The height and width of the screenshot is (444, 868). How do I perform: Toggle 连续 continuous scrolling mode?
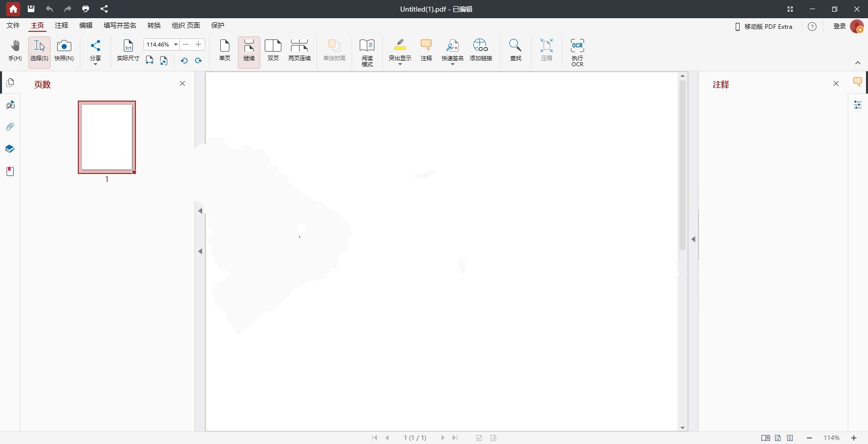(249, 51)
